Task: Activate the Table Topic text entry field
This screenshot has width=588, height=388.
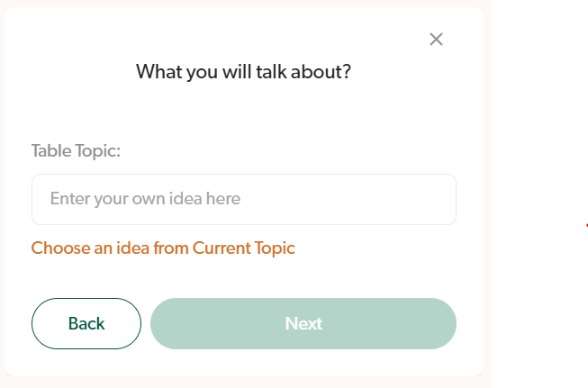Action: [243, 199]
